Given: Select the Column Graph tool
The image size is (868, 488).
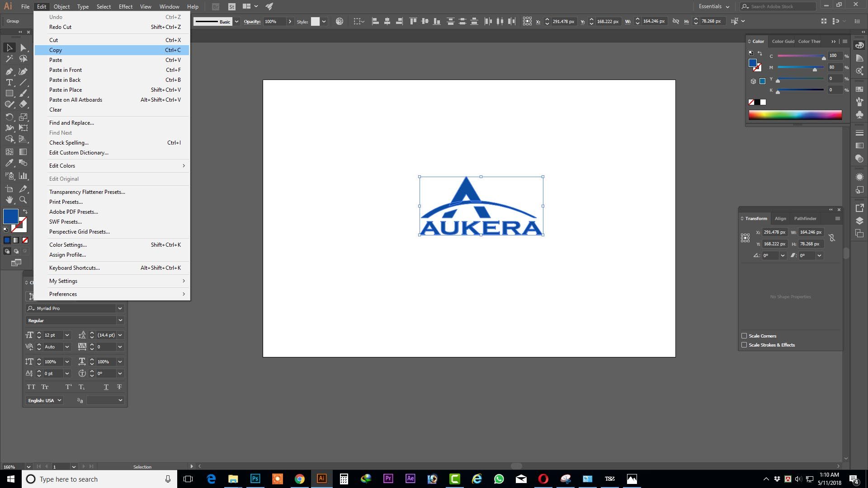Looking at the screenshot, I should 24,176.
